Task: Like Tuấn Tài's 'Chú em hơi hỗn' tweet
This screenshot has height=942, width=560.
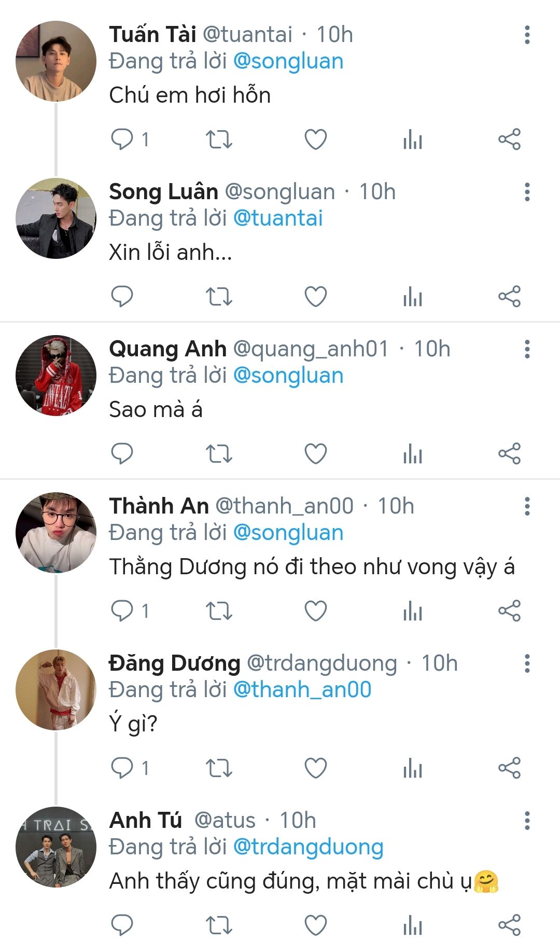Action: (x=315, y=139)
